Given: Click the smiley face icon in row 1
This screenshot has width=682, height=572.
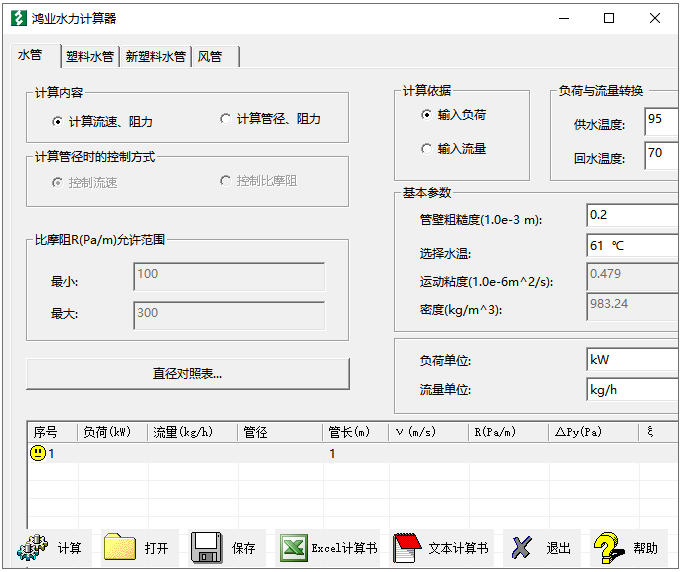Looking at the screenshot, I should 38,453.
